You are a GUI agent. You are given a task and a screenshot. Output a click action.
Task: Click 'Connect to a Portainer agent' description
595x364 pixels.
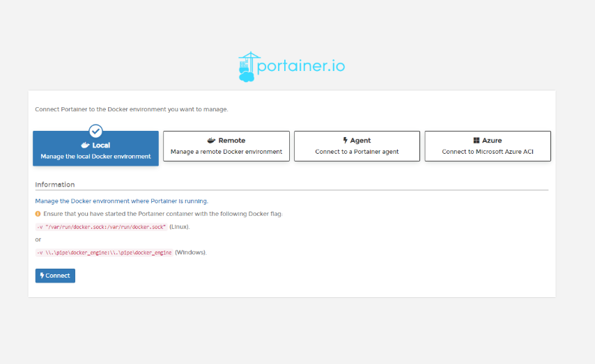point(357,152)
